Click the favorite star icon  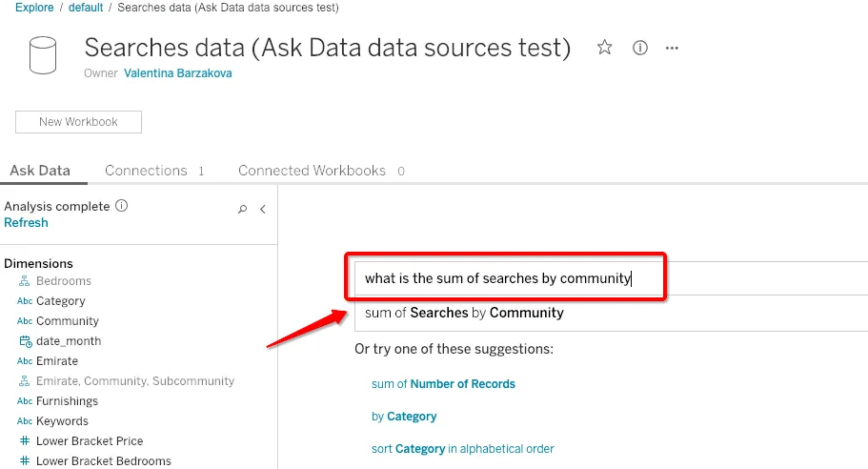(x=605, y=48)
